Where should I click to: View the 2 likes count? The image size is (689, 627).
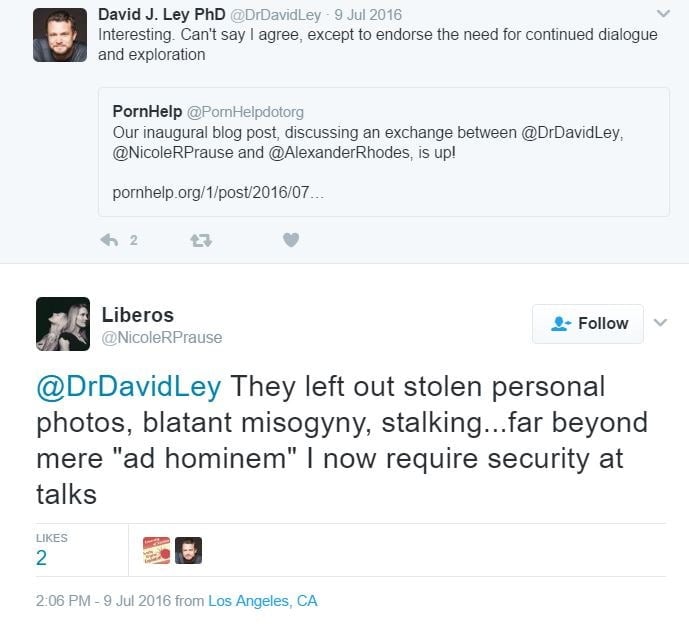[x=42, y=557]
